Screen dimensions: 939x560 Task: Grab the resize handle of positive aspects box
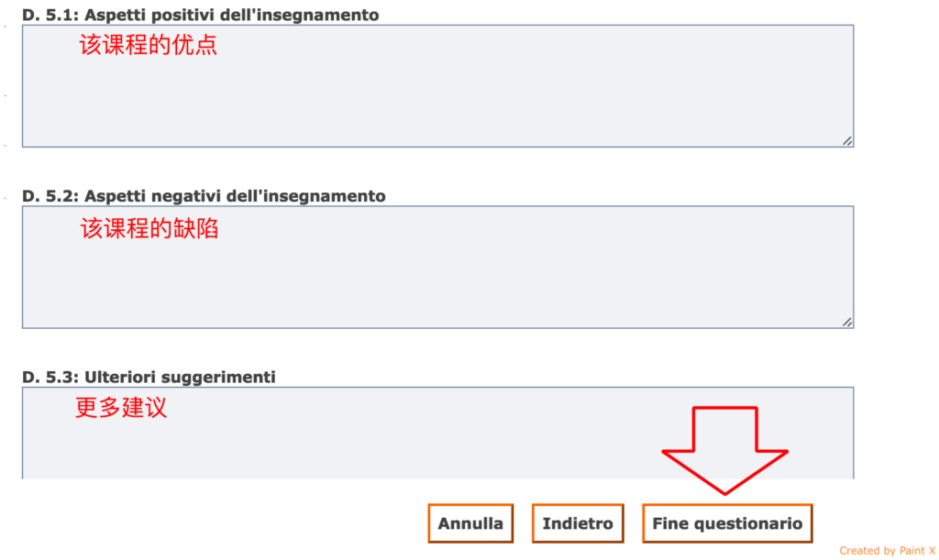847,141
